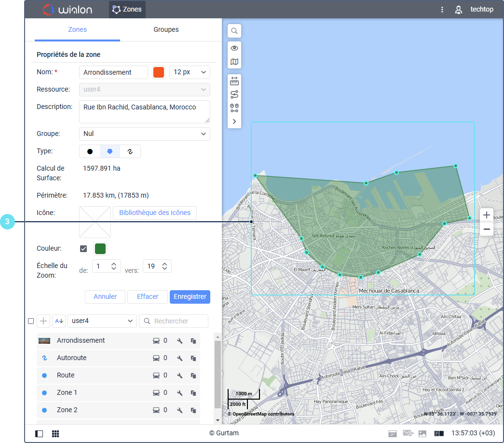Open Bibliothèque des icônes
Viewport: 504px width, 443px height.
[x=154, y=213]
